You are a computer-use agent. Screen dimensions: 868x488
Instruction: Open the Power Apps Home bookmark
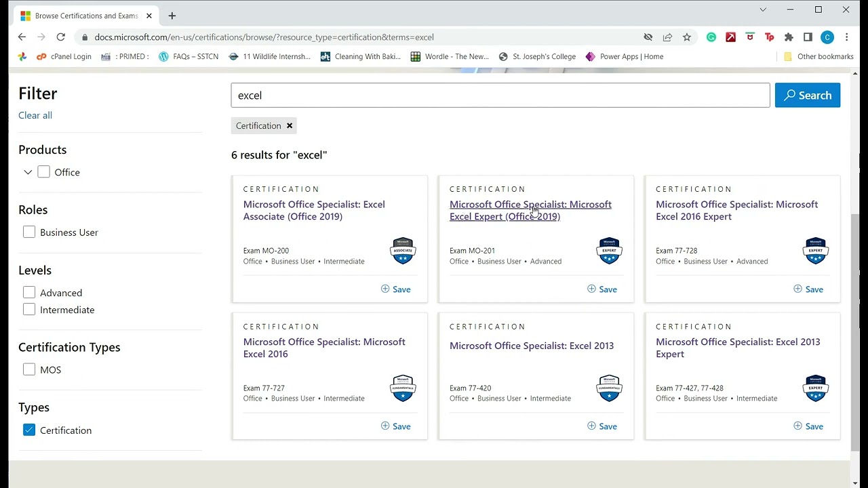click(x=625, y=57)
